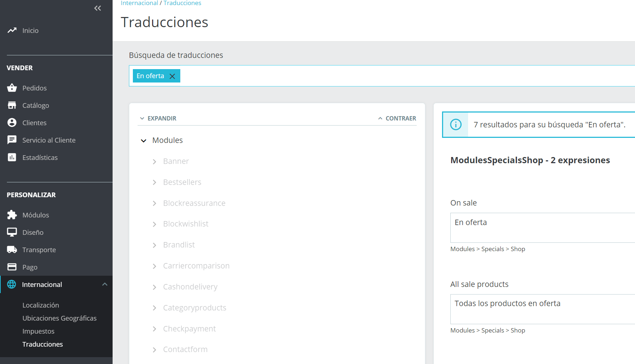Viewport: 635px width, 364px height.
Task: Open the Transporte menu
Action: (x=39, y=250)
